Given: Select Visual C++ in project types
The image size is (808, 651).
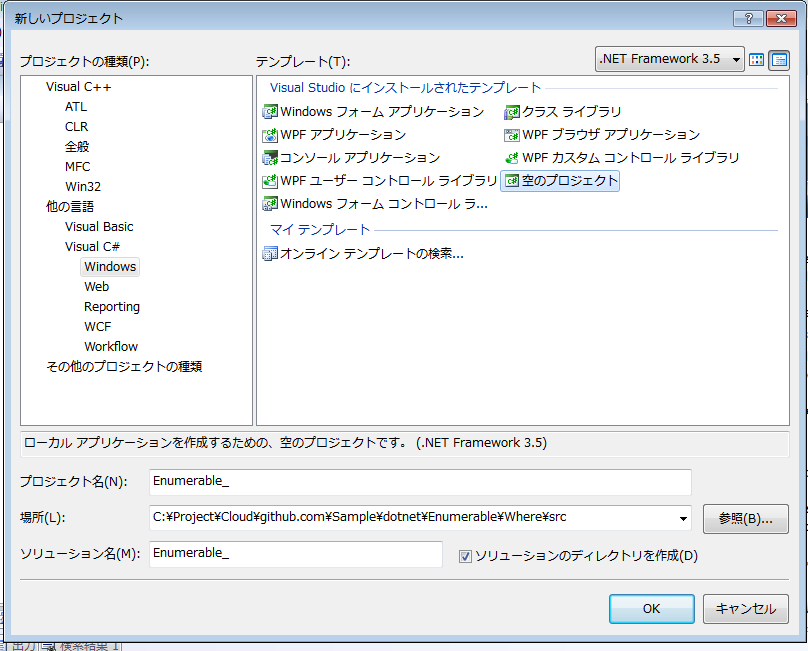Looking at the screenshot, I should coord(78,87).
